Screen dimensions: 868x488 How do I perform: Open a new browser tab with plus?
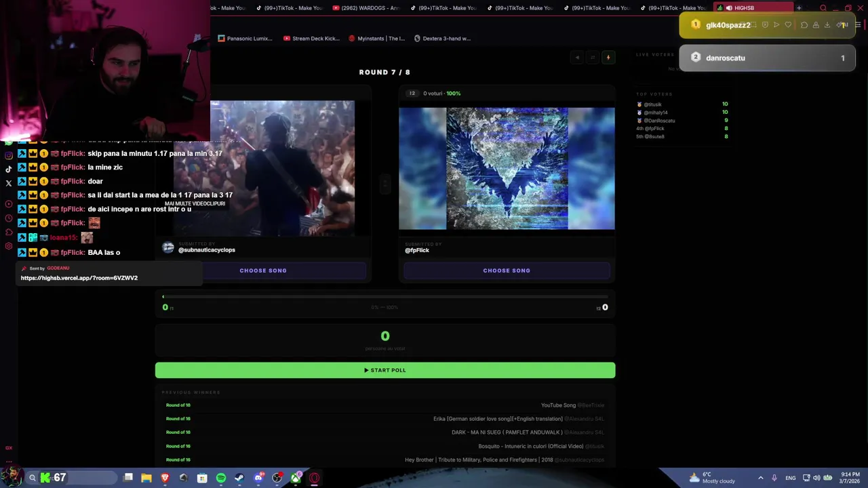pyautogui.click(x=799, y=8)
